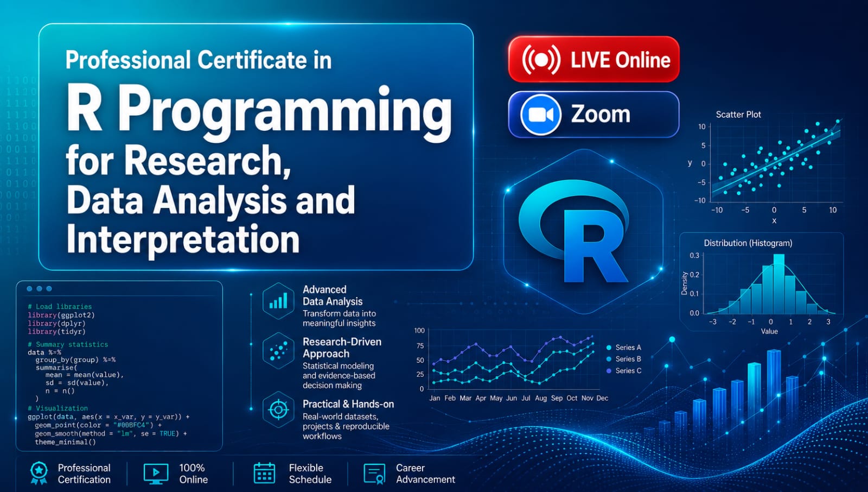Click the Research-Driven Approach dots icon
This screenshot has width=868, height=492.
pos(278,351)
